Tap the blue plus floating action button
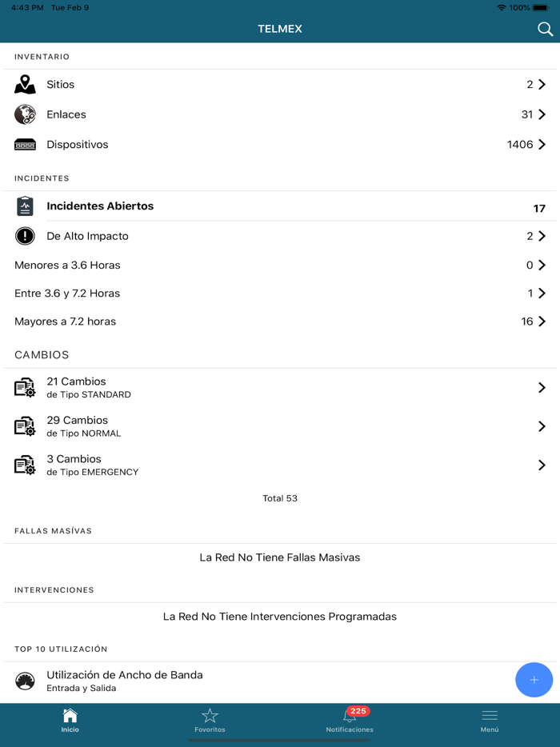 point(534,680)
